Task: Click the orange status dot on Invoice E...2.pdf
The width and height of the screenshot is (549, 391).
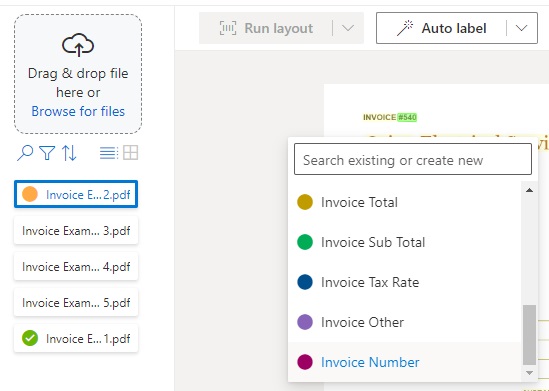Action: pyautogui.click(x=30, y=194)
